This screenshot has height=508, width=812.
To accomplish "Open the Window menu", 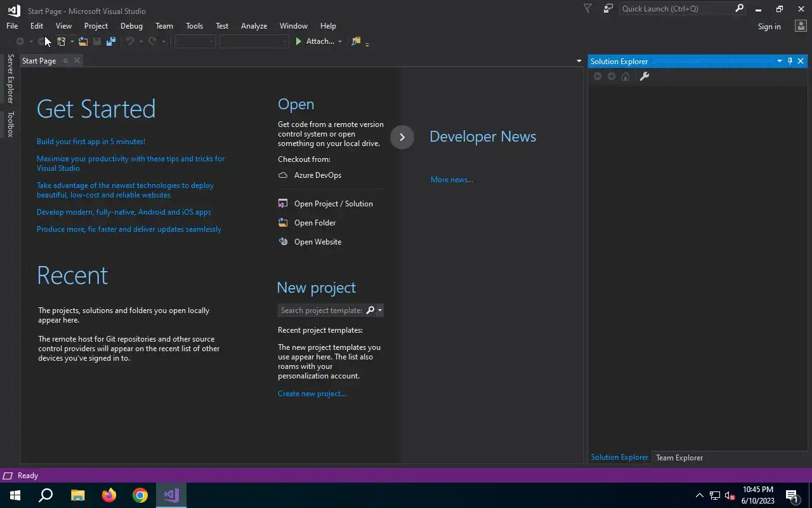I will point(294,26).
